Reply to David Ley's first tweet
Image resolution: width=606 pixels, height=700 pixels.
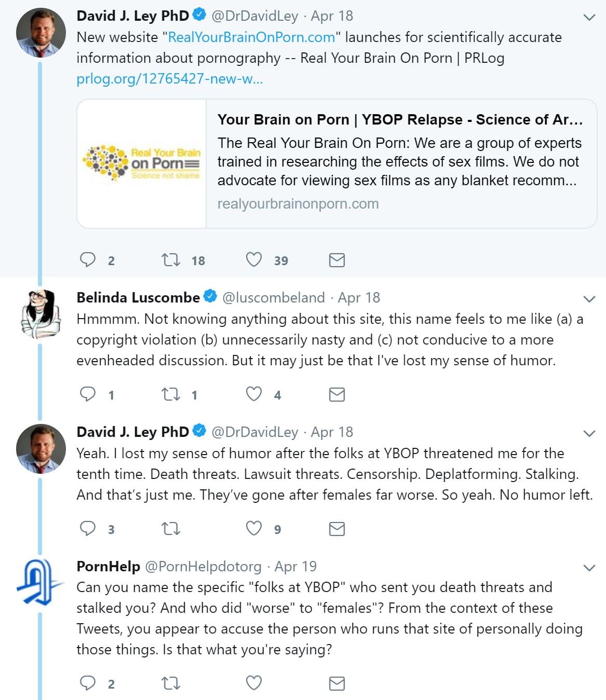click(x=88, y=259)
